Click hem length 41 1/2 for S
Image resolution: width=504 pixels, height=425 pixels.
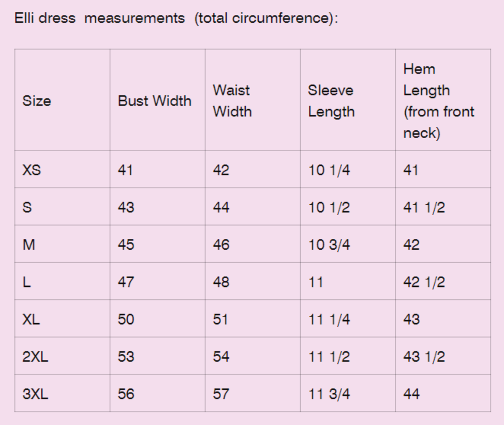[x=424, y=207]
